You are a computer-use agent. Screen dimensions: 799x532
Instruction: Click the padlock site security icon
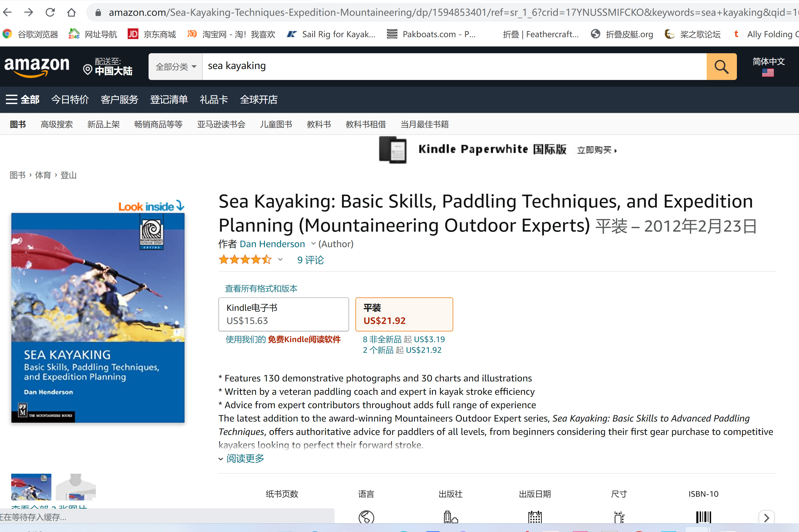pos(98,13)
